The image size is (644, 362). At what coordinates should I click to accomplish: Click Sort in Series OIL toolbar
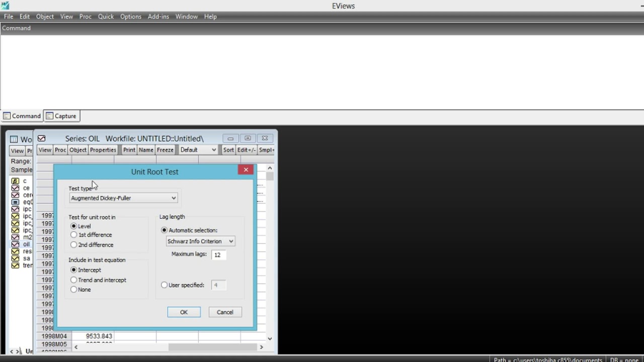point(228,150)
